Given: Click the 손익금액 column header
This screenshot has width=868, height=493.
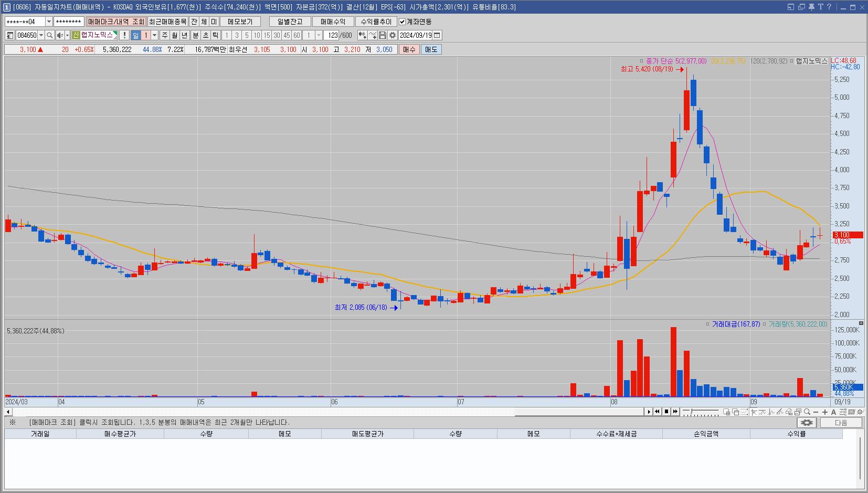Looking at the screenshot, I should coord(706,434).
